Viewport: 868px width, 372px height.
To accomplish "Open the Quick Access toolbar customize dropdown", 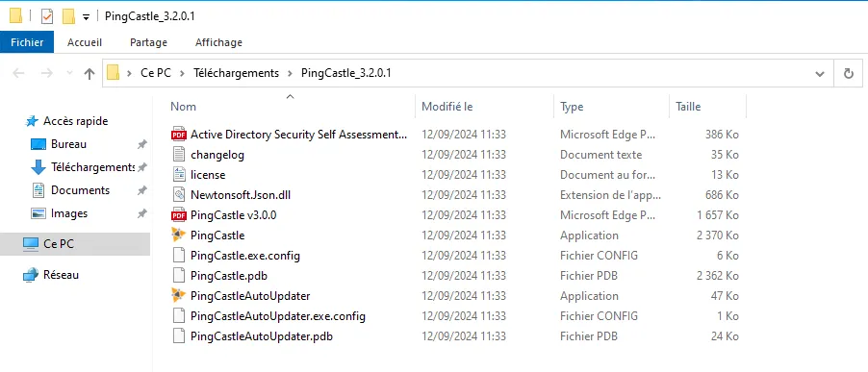I will point(86,17).
